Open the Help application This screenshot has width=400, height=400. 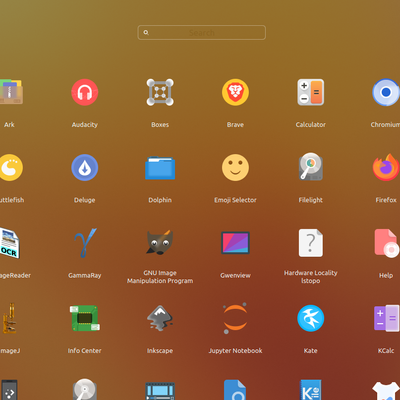(x=387, y=243)
